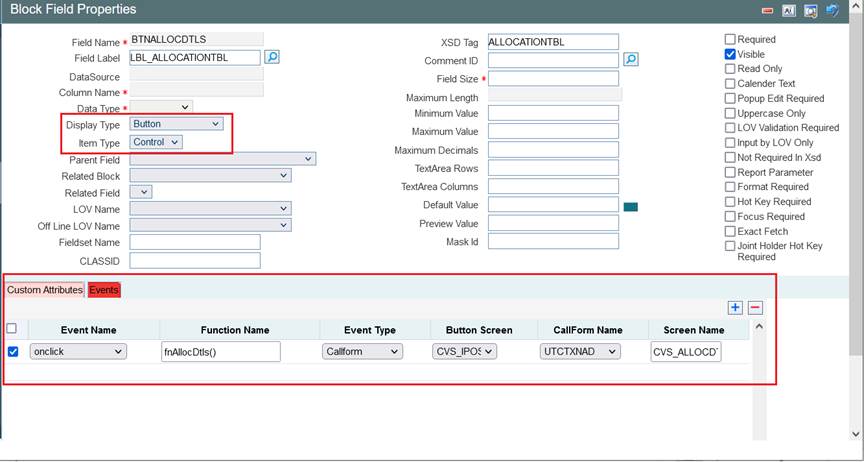Remove event row with minus icon
This screenshot has width=864, height=462.
(755, 308)
